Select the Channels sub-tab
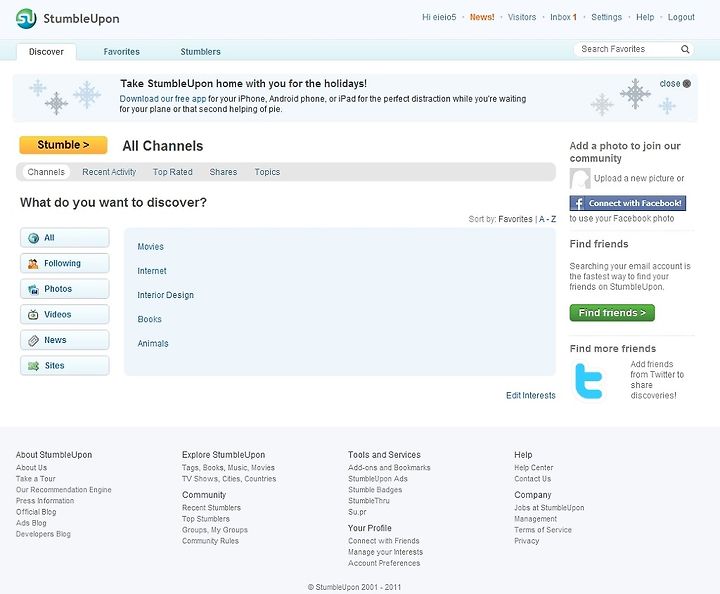This screenshot has height=594, width=720. (x=46, y=172)
